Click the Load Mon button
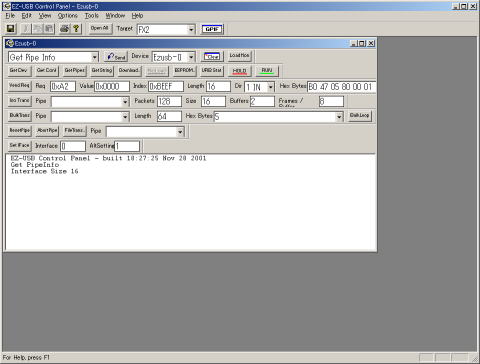The image size is (480, 364). [x=239, y=56]
